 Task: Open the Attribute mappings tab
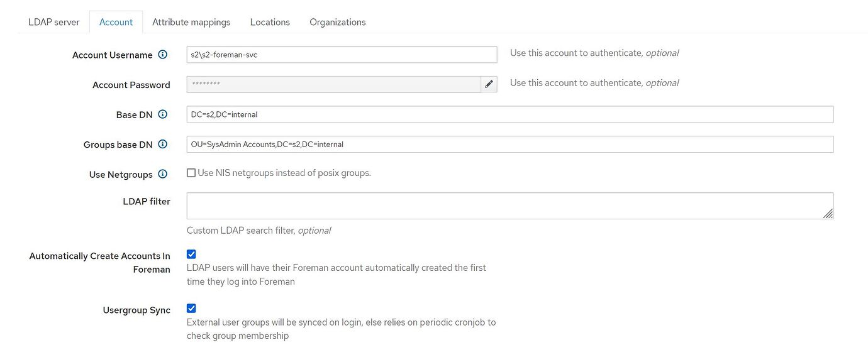pos(192,21)
